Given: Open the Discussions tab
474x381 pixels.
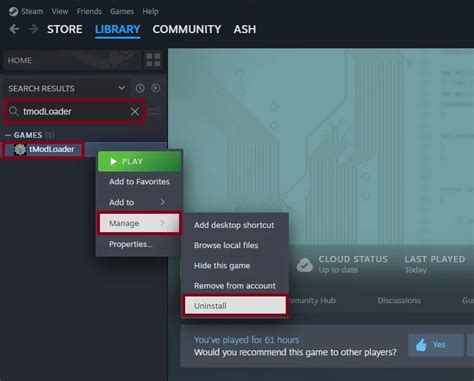Looking at the screenshot, I should tap(399, 301).
